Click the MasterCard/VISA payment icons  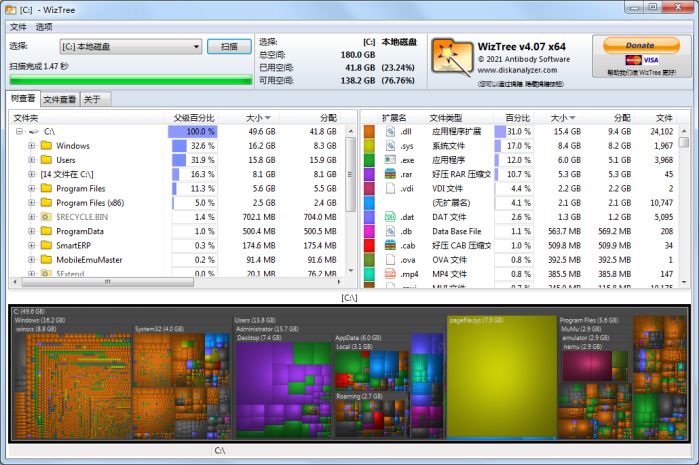pos(642,60)
